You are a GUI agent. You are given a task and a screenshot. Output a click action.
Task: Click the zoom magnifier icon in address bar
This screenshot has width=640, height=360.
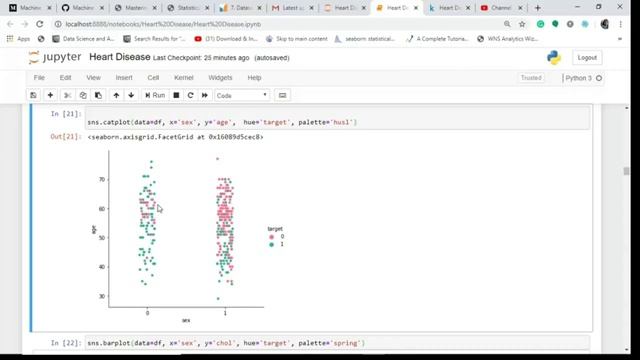[x=507, y=24]
